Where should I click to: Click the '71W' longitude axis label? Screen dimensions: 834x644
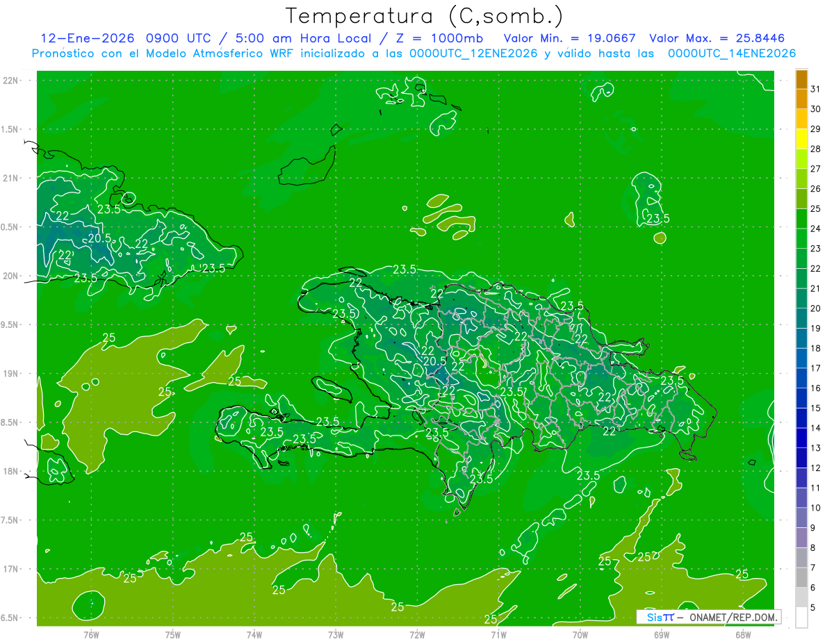click(x=498, y=635)
